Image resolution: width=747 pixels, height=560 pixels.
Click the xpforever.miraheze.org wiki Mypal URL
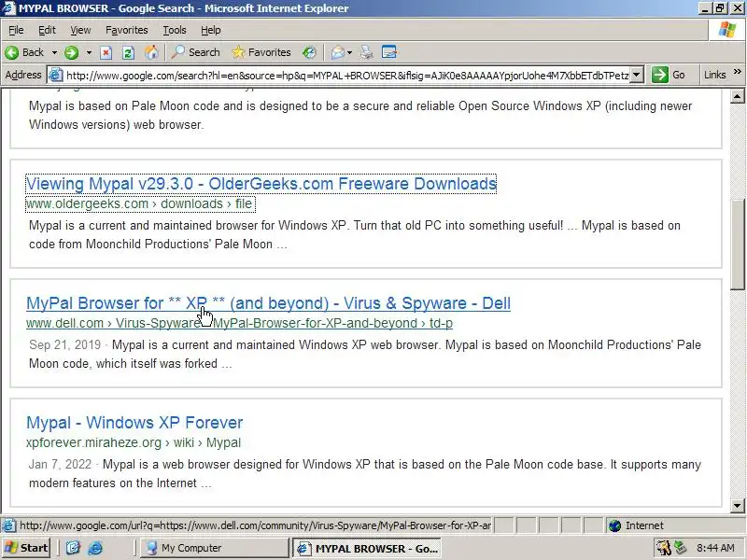click(x=134, y=442)
